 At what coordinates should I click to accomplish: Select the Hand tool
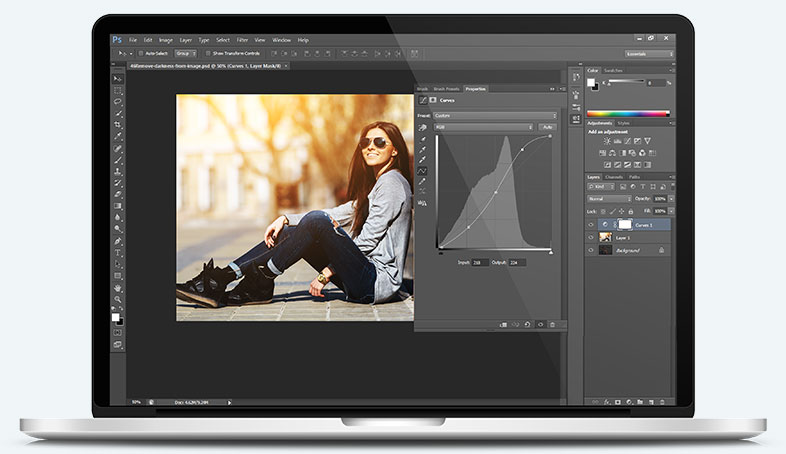pyautogui.click(x=118, y=288)
